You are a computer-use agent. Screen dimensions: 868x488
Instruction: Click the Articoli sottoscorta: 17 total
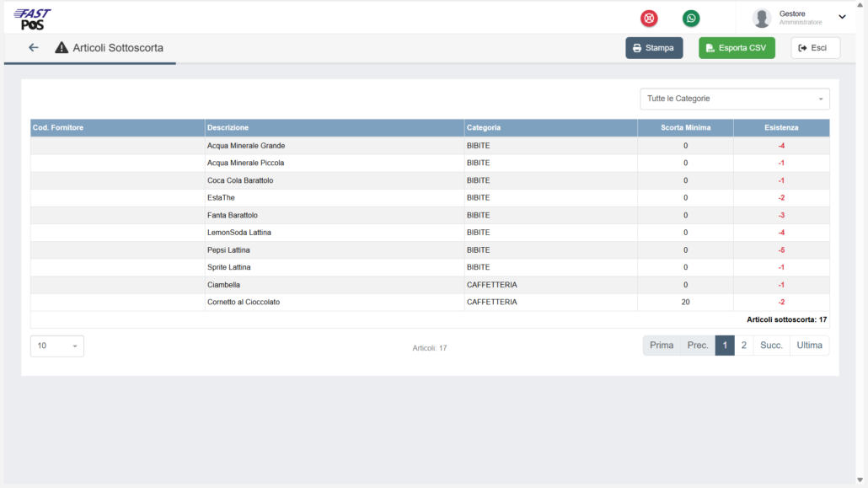pos(786,319)
